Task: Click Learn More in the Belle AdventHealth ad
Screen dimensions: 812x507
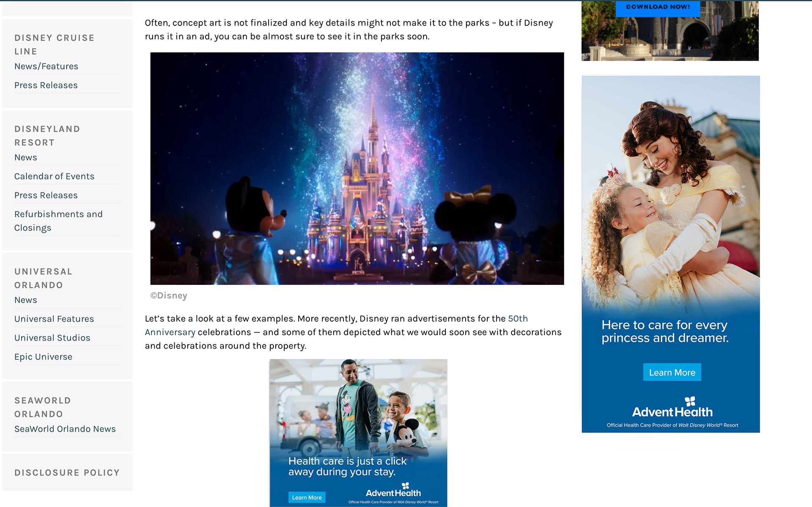Action: tap(672, 372)
